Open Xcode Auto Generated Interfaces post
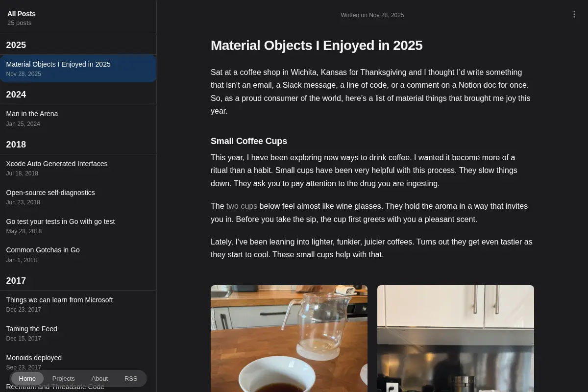 [x=78, y=168]
